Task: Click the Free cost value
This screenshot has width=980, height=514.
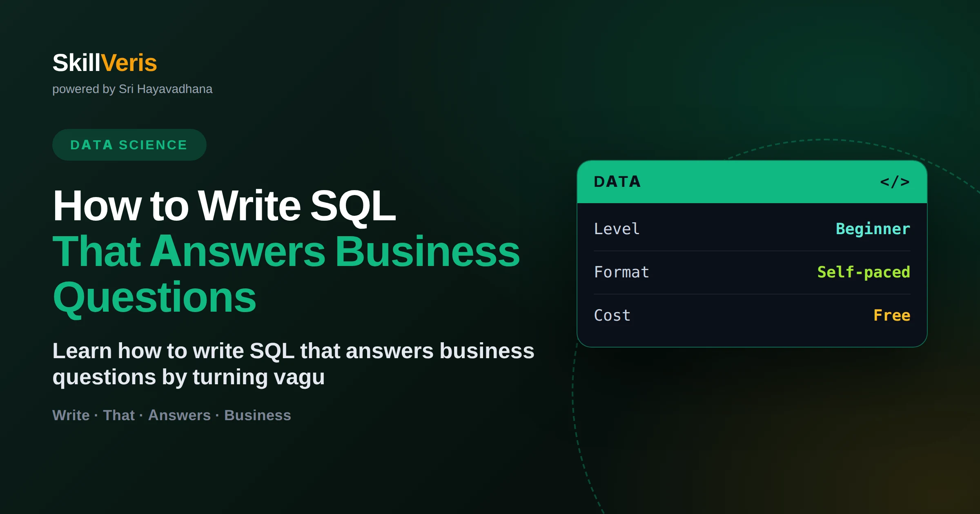Action: pyautogui.click(x=892, y=315)
